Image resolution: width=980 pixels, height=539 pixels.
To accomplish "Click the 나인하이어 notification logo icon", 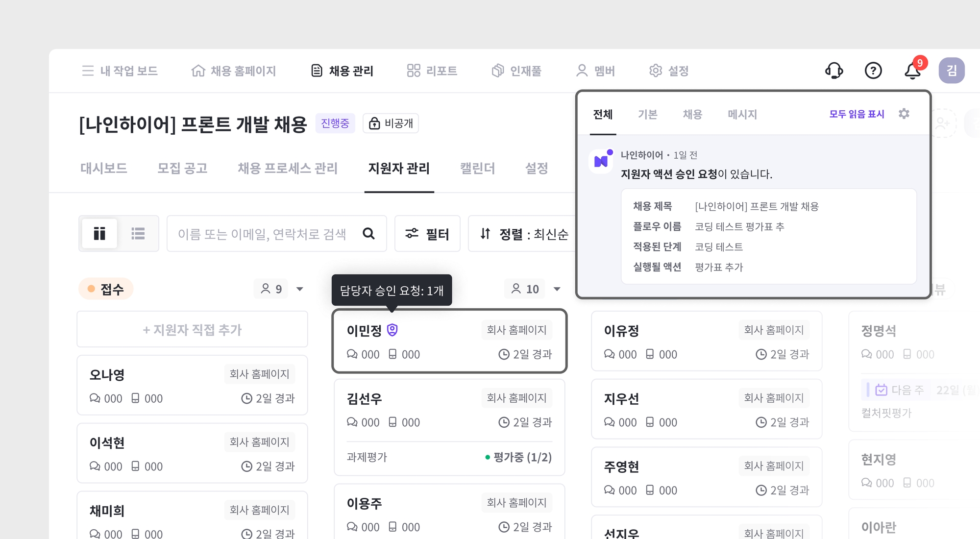I will 601,161.
